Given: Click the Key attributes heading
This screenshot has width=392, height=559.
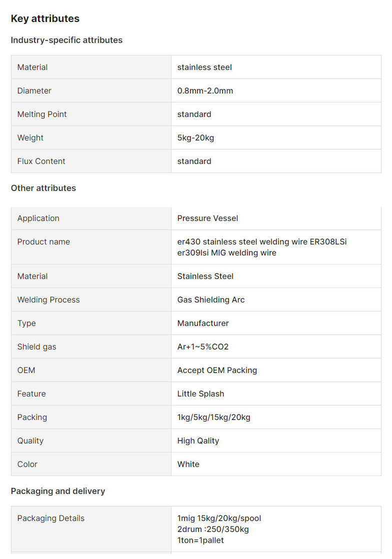Looking at the screenshot, I should click(x=45, y=18).
